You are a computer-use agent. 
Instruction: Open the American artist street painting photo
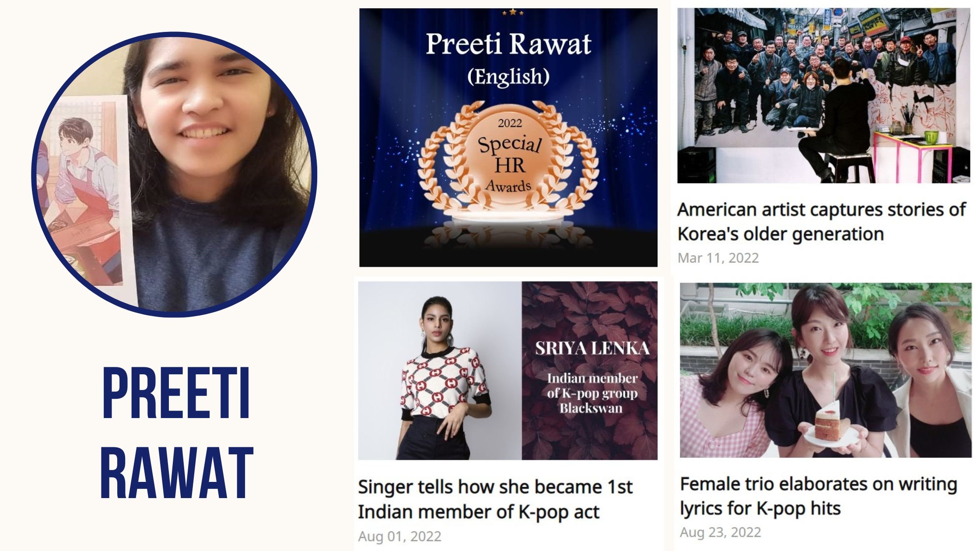(x=824, y=95)
